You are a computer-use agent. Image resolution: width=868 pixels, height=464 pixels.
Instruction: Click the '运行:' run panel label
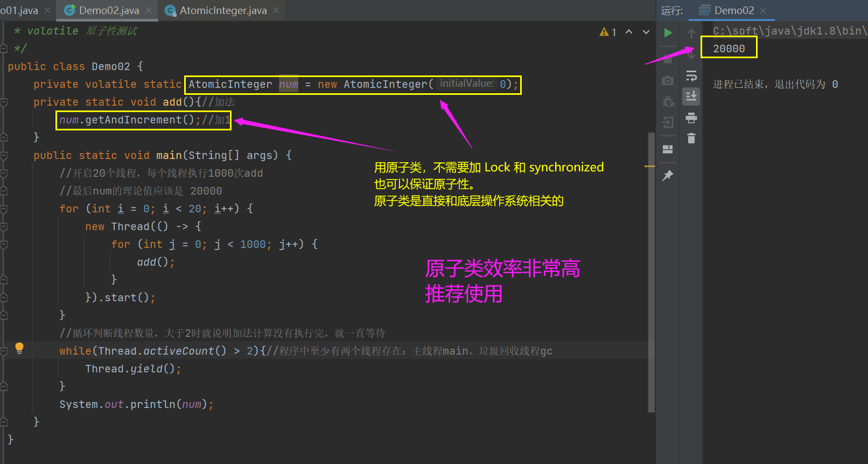tap(671, 11)
